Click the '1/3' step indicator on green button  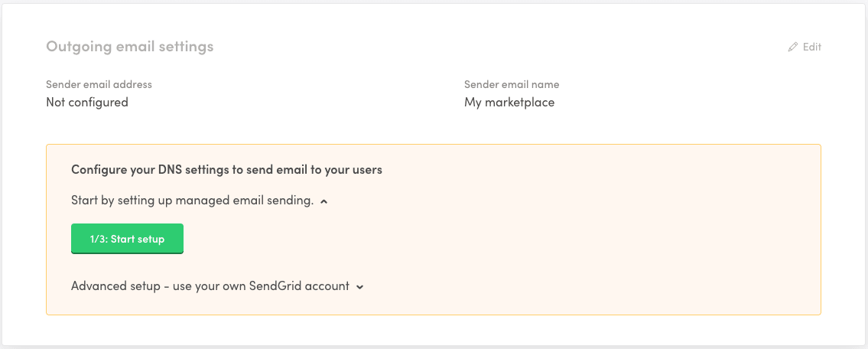click(x=98, y=239)
